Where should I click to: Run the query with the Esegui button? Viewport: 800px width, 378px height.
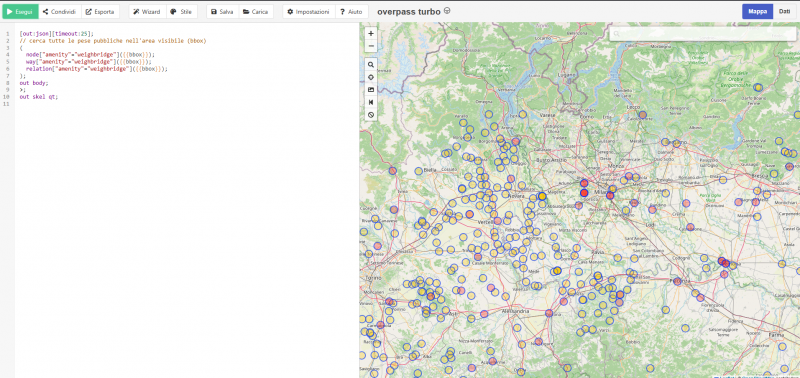pyautogui.click(x=20, y=11)
